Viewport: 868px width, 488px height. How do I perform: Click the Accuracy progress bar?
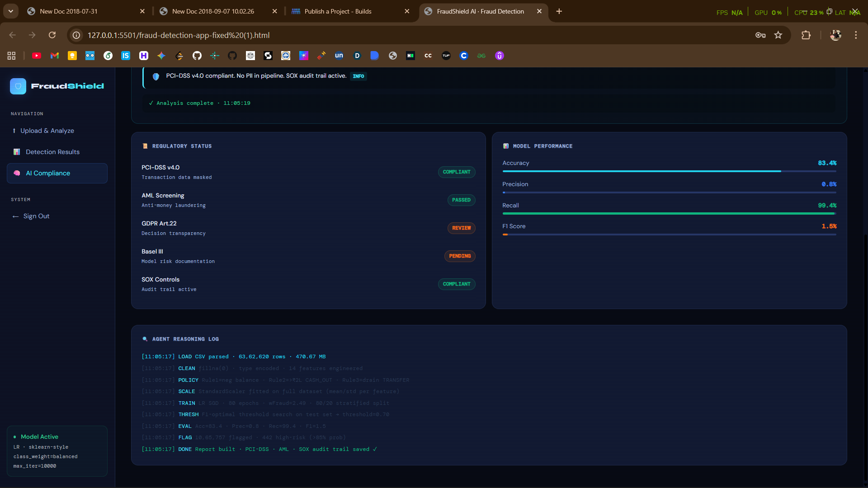669,171
